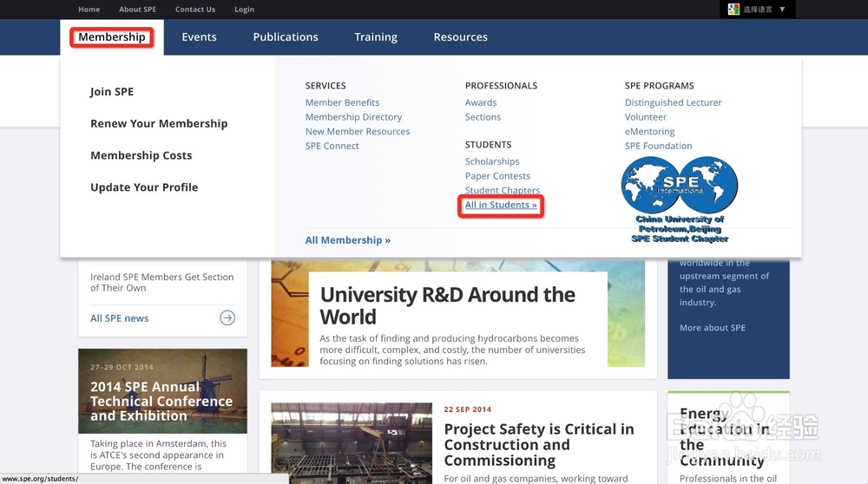
Task: Click the STUDENTS column heading
Action: pyautogui.click(x=488, y=144)
